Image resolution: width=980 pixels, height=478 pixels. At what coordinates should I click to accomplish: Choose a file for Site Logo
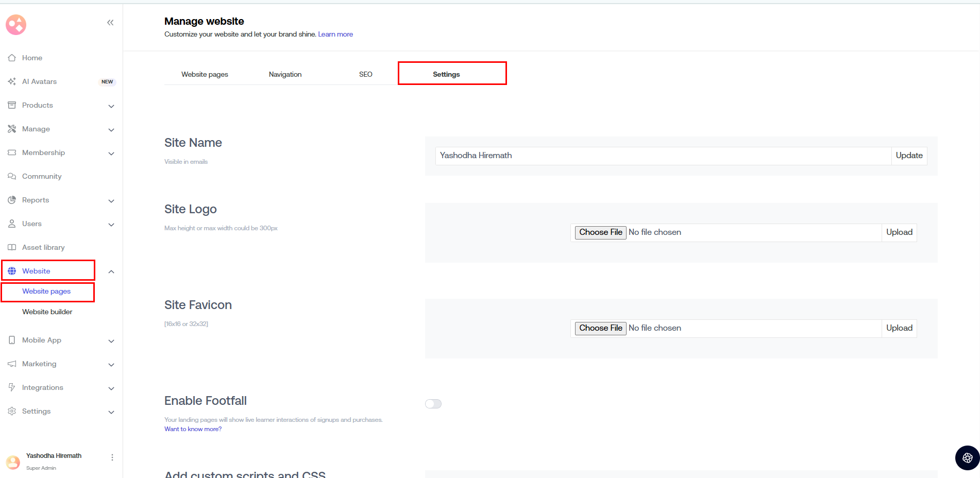[600, 232]
